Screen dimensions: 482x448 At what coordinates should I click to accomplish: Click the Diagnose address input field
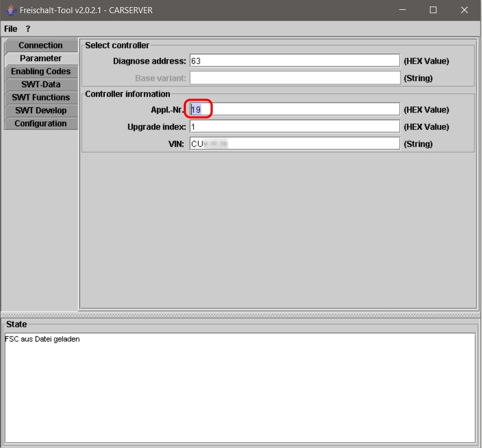click(295, 60)
